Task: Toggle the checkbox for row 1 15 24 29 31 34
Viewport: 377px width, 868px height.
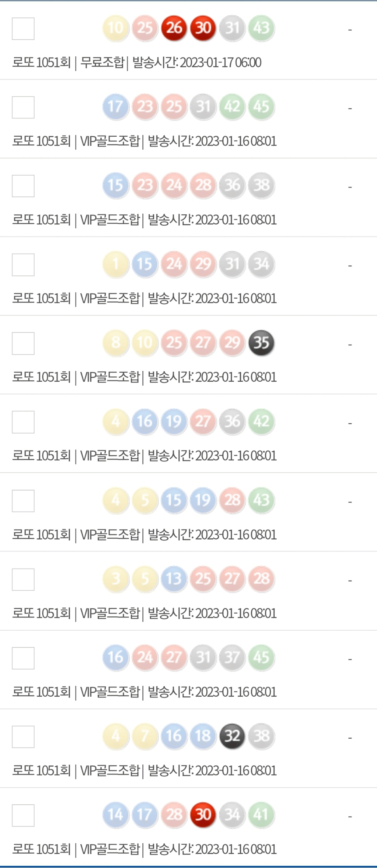Action: click(x=23, y=265)
